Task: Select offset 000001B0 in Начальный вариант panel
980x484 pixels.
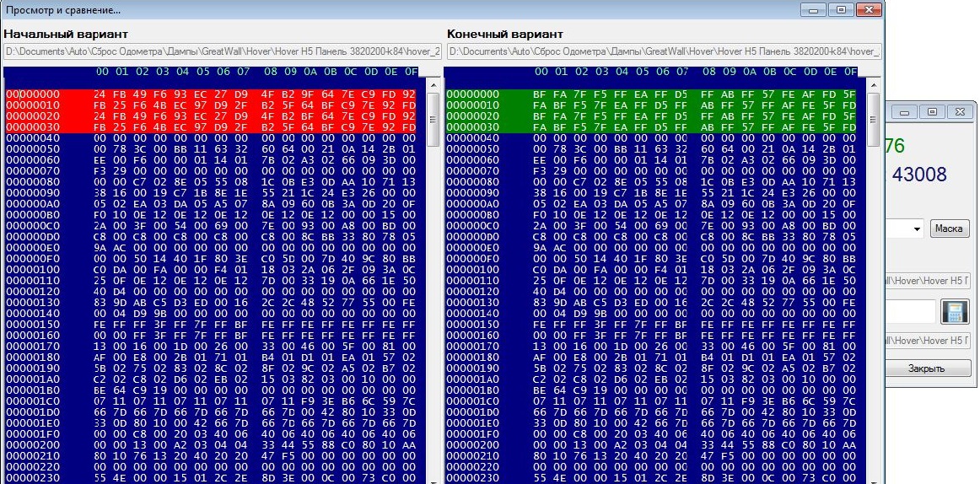Action: [34, 390]
